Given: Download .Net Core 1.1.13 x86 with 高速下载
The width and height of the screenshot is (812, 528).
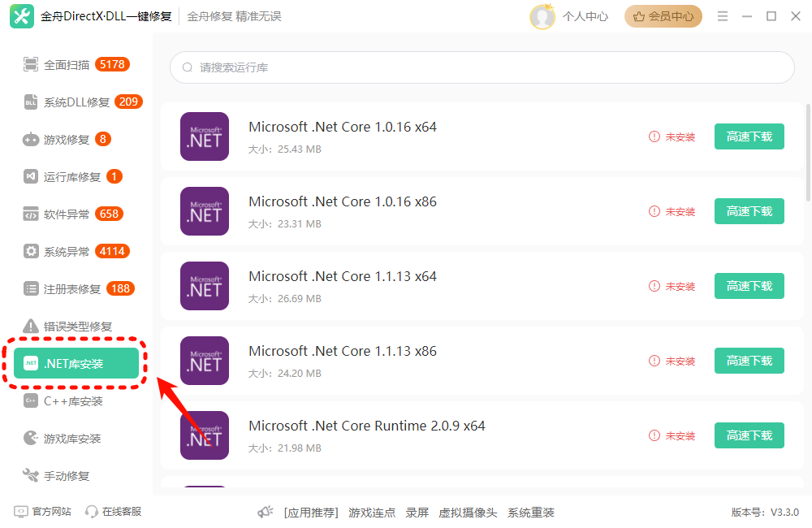Looking at the screenshot, I should tap(749, 361).
